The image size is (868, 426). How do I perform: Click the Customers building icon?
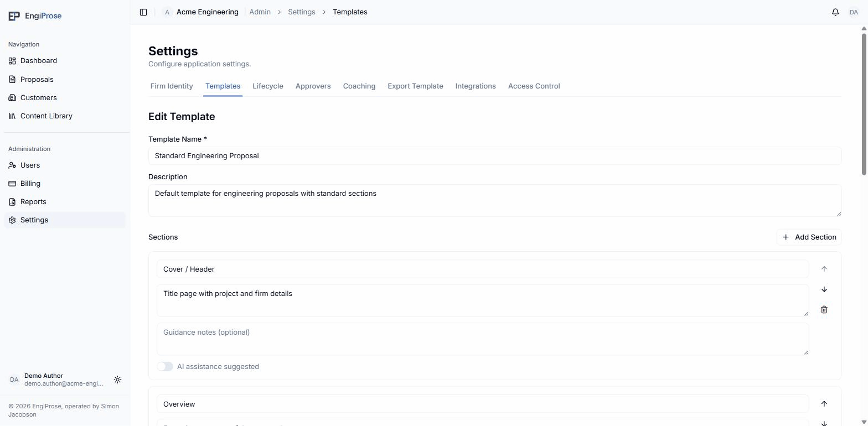coord(12,98)
